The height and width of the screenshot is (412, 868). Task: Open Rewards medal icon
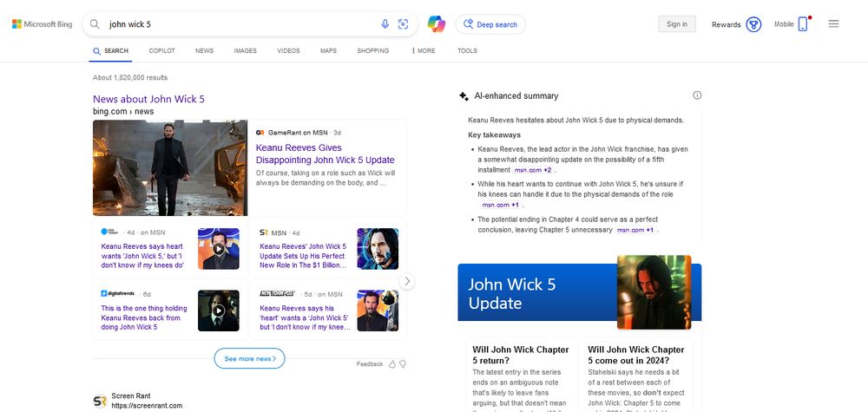(753, 24)
